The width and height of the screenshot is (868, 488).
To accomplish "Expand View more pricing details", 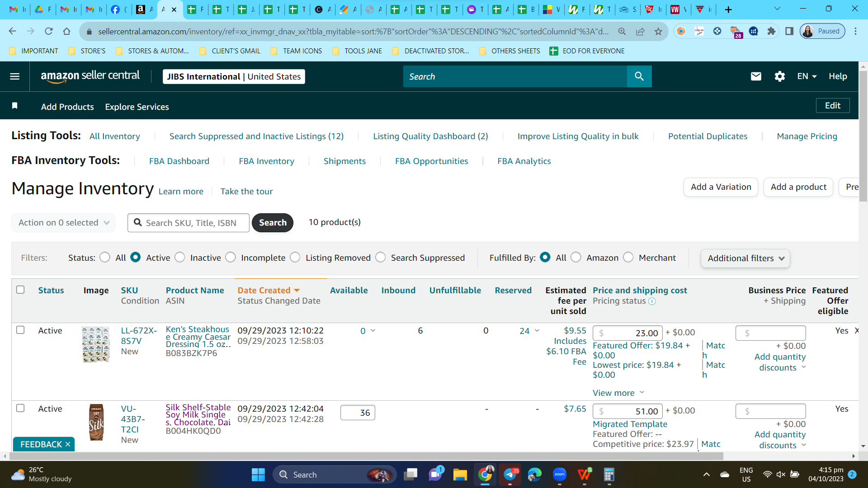I will click(618, 393).
